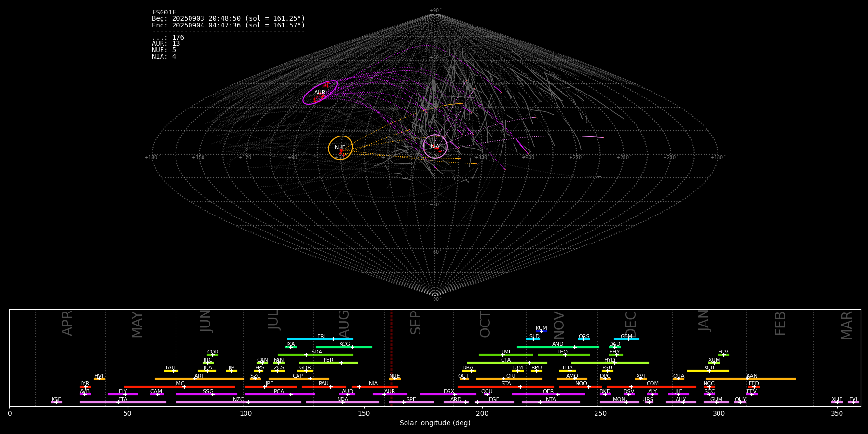Viewport: 868px width, 434px height.
Task: Click the AUR radiant ellipse on the sky map
Action: [320, 93]
